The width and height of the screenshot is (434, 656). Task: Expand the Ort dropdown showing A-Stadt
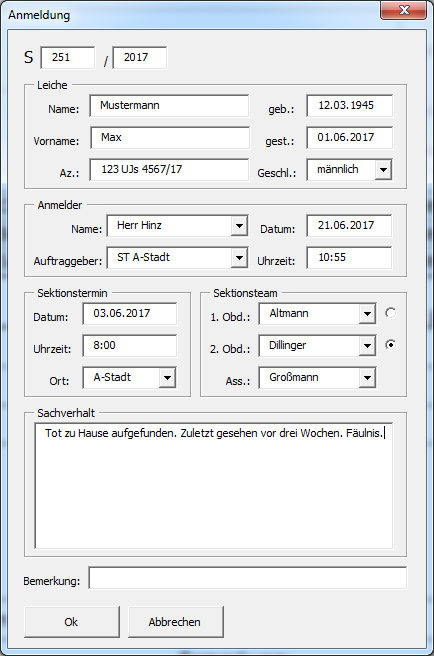167,378
